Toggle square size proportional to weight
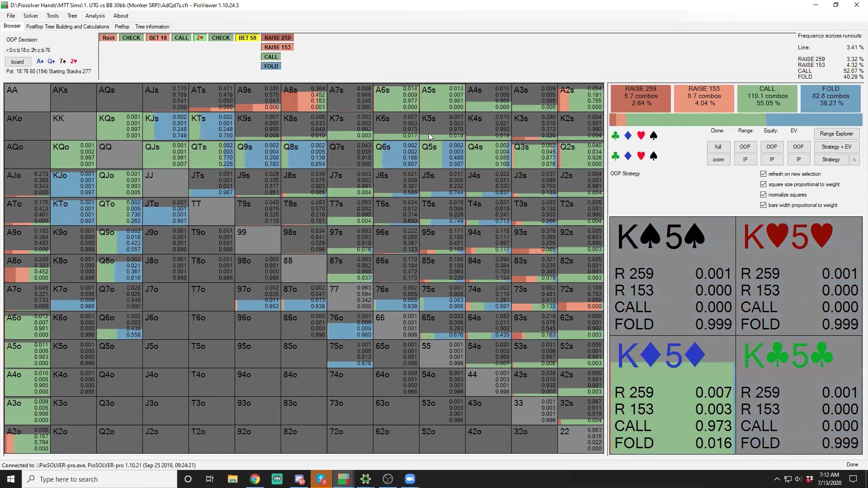 pos(764,184)
